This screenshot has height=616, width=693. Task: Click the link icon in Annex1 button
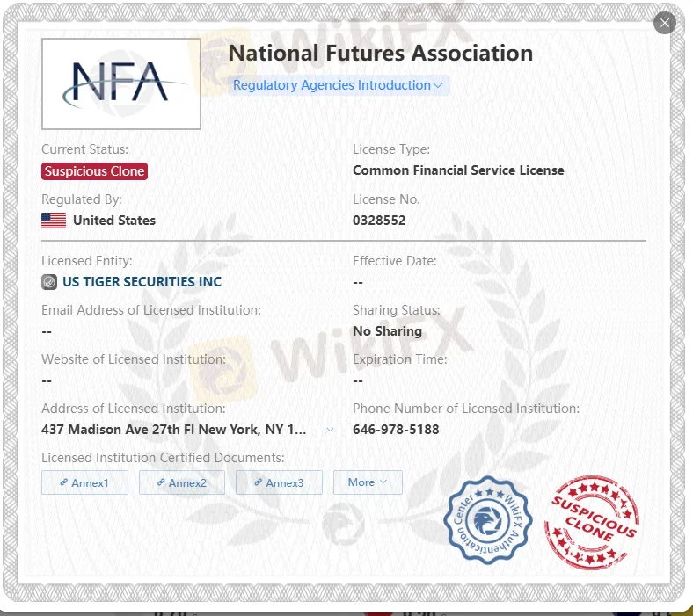point(63,482)
